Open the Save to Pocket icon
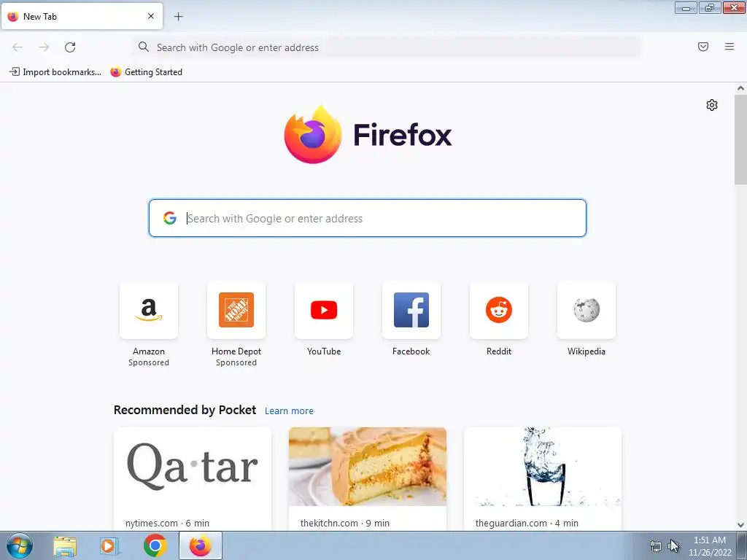 pos(703,47)
